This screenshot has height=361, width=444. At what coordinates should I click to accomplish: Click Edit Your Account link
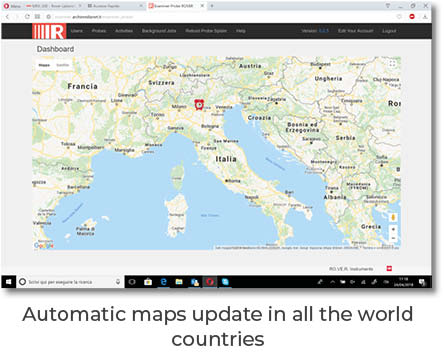355,31
